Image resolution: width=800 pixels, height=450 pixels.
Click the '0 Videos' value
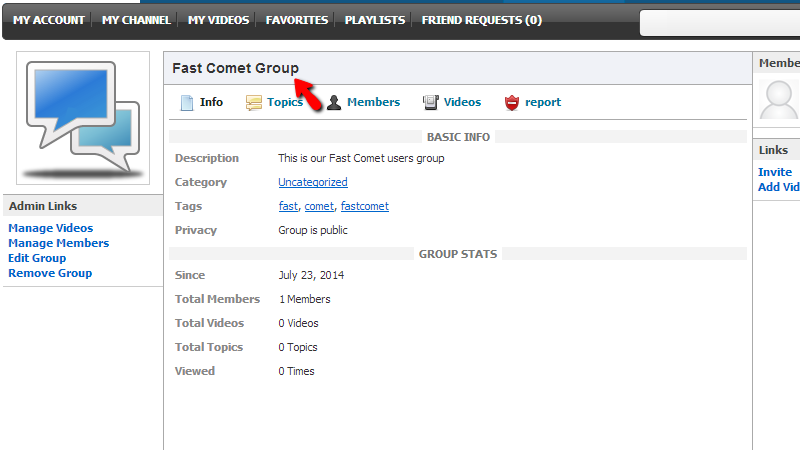298,323
